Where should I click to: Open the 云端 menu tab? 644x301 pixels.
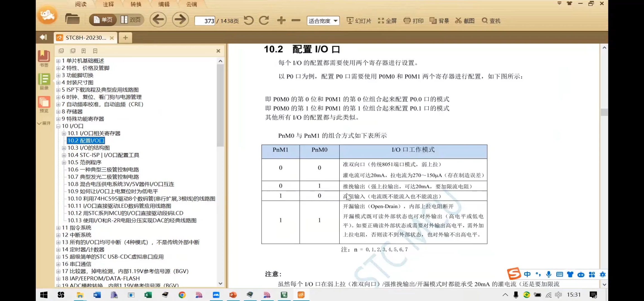point(192,4)
